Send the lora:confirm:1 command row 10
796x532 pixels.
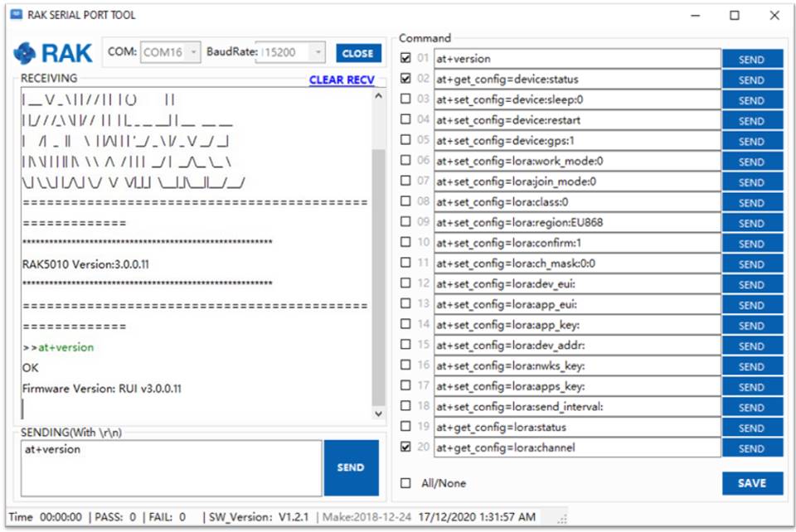click(x=752, y=244)
